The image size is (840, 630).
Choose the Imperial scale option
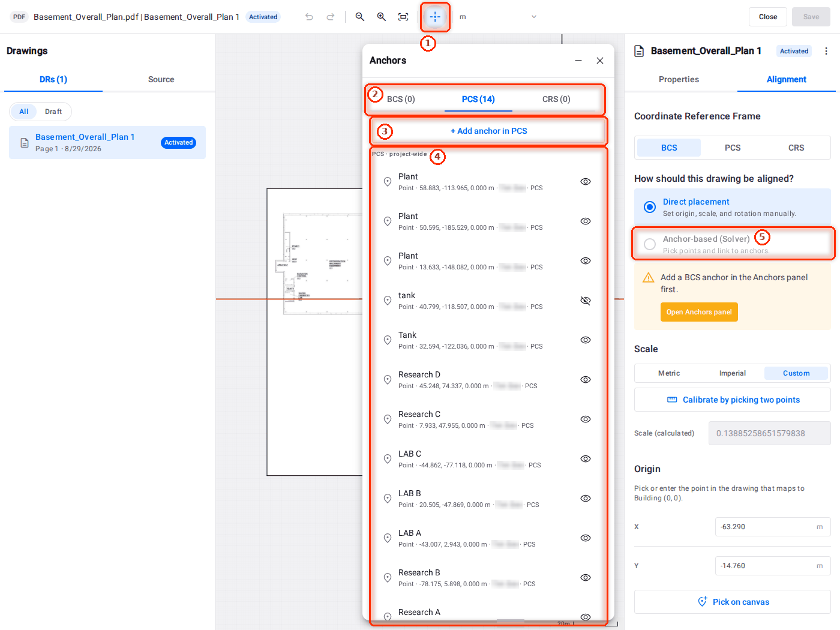(x=733, y=373)
